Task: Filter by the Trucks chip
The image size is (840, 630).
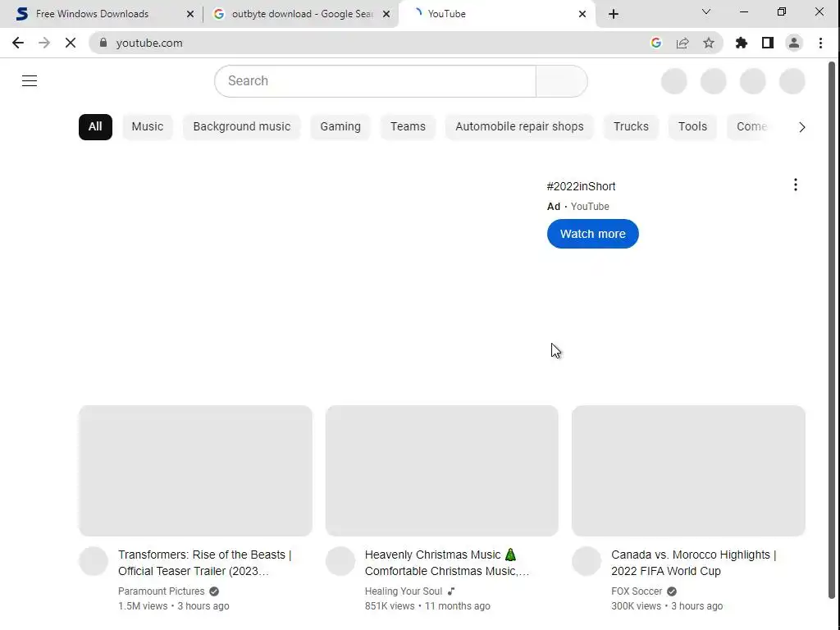Action: pos(631,127)
